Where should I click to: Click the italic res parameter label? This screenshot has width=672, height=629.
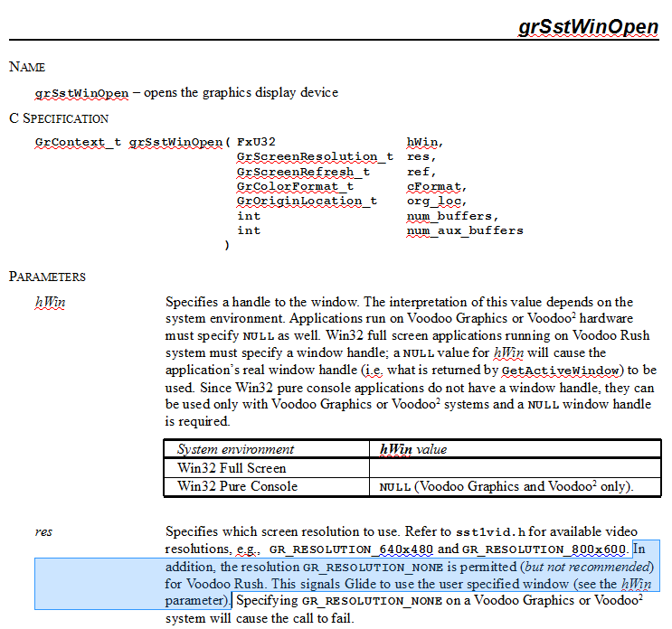(x=43, y=531)
